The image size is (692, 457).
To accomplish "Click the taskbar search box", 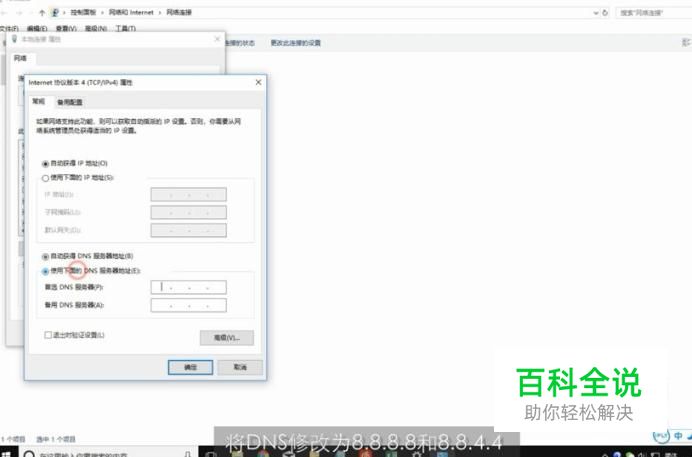I will pos(106,454).
